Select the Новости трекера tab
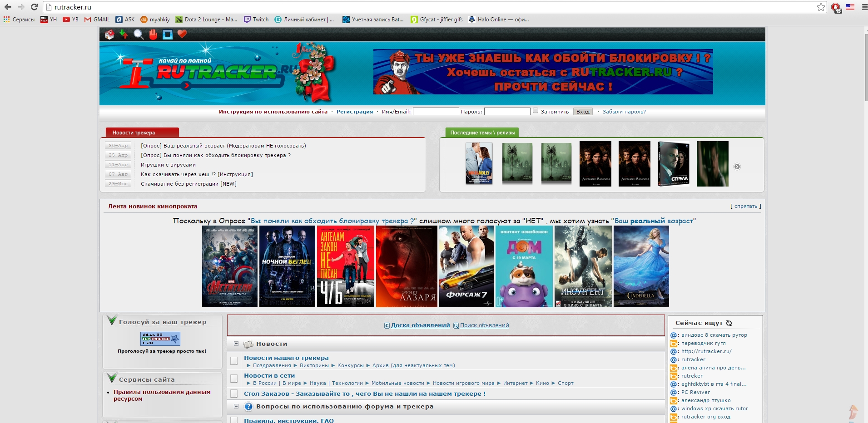Screen dimensions: 868x423 (142, 133)
